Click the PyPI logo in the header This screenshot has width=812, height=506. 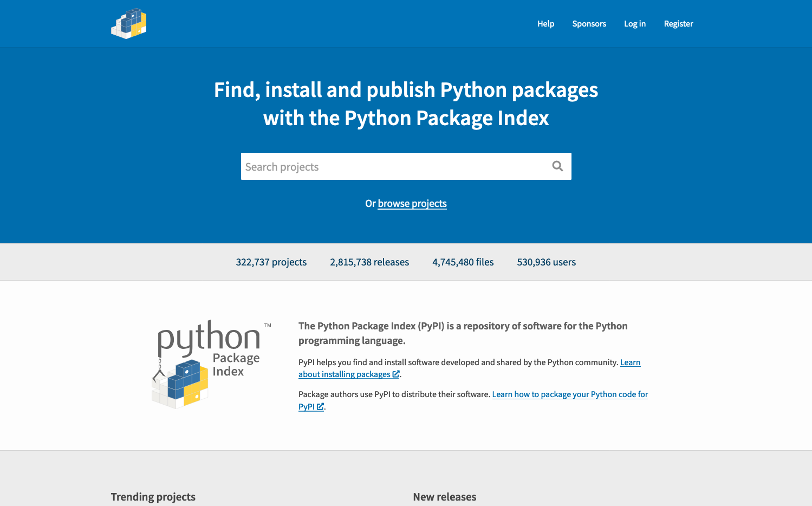tap(129, 24)
